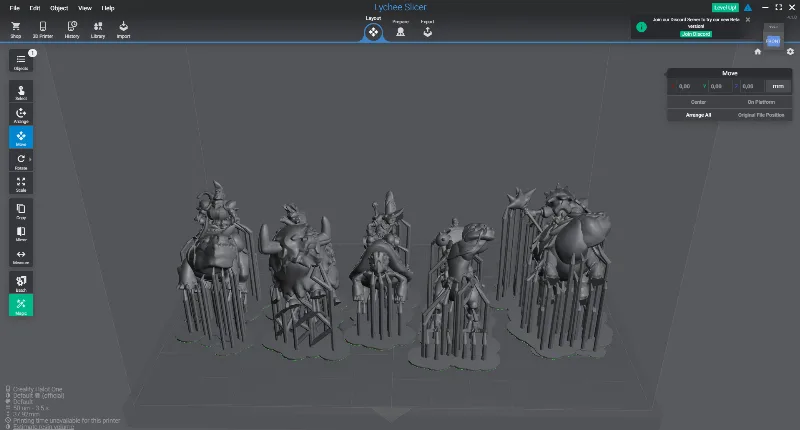The width and height of the screenshot is (800, 430).
Task: Click the Mirror tool
Action: (21, 233)
